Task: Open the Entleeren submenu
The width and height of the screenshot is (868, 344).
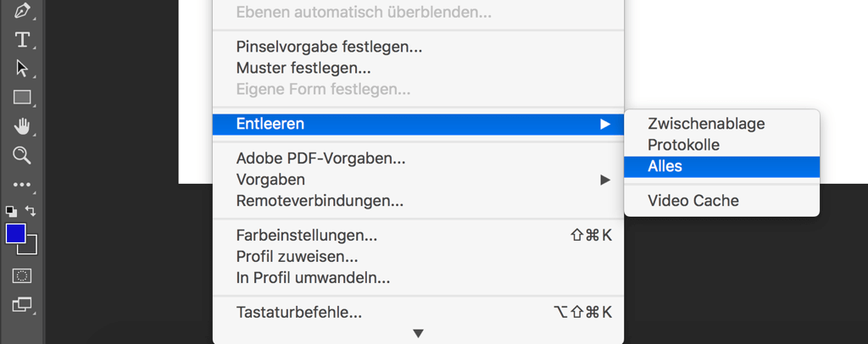Action: [418, 125]
